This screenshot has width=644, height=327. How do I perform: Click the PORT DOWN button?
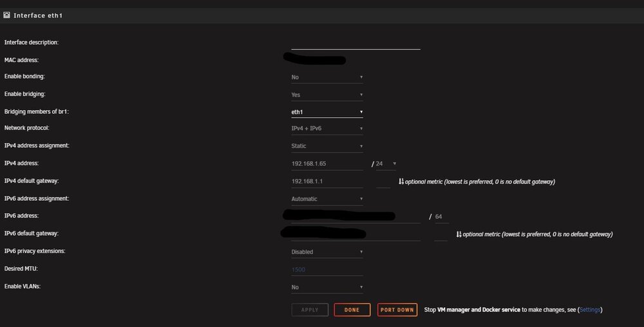click(397, 310)
